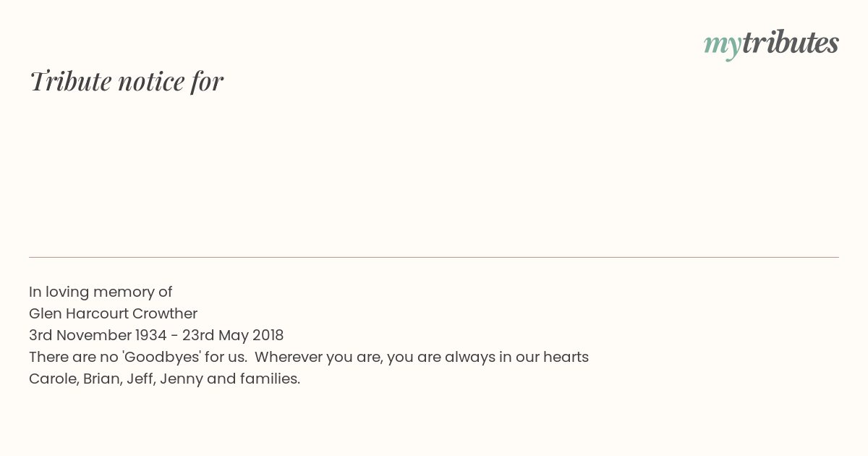Click "always in our hearts" phrase

click(516, 357)
